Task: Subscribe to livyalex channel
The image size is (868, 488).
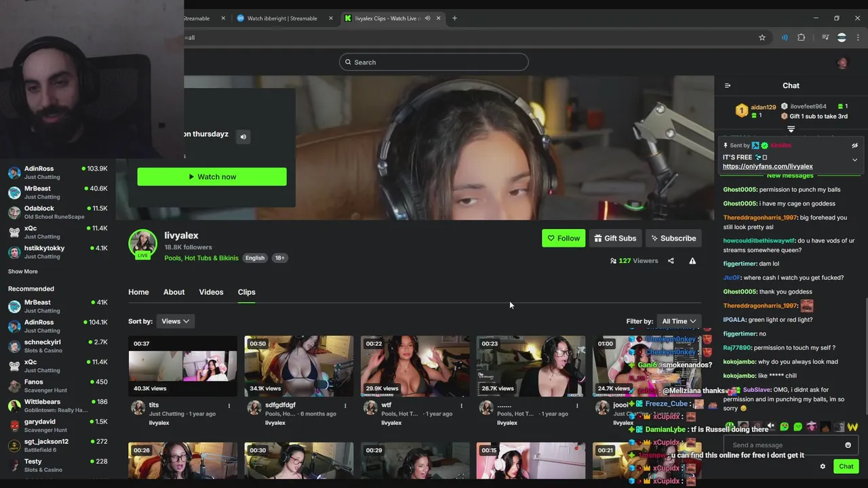Action: (673, 239)
